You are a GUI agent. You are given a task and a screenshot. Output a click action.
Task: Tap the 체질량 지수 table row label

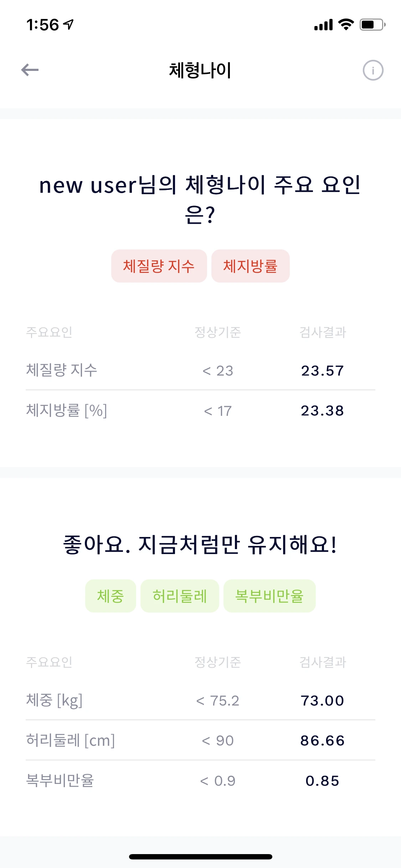[x=62, y=370]
